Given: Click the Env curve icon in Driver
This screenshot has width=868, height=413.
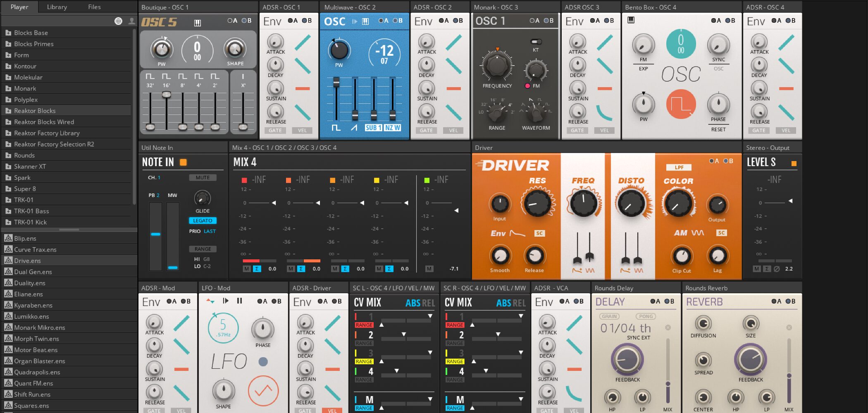Looking at the screenshot, I should pyautogui.click(x=517, y=233).
